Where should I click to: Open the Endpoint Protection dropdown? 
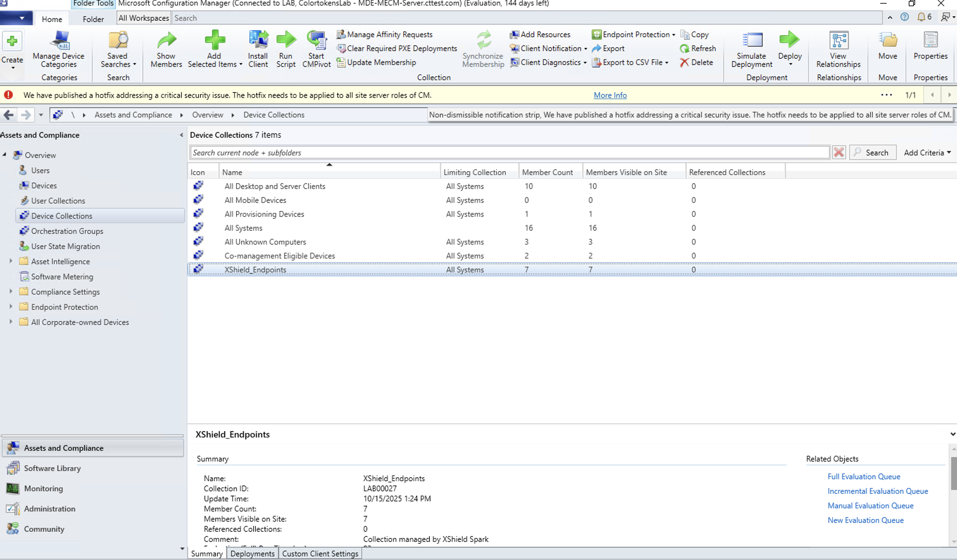(x=633, y=34)
